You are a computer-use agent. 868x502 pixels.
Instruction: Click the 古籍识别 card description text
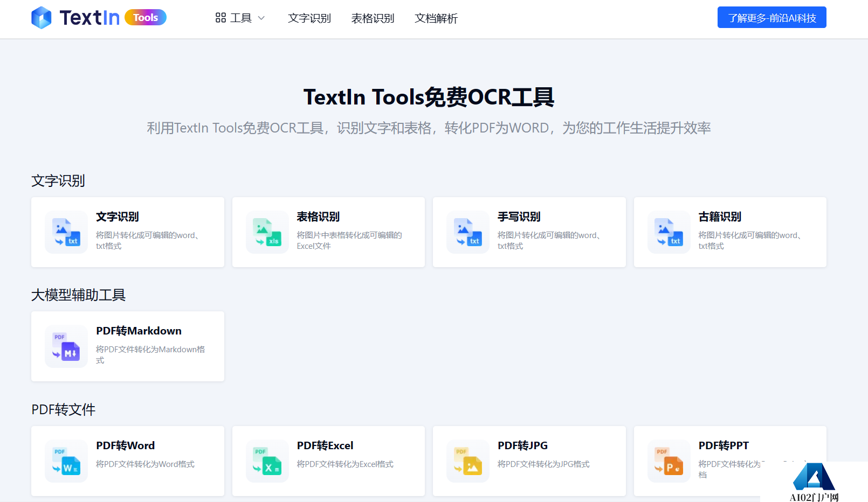(x=750, y=240)
